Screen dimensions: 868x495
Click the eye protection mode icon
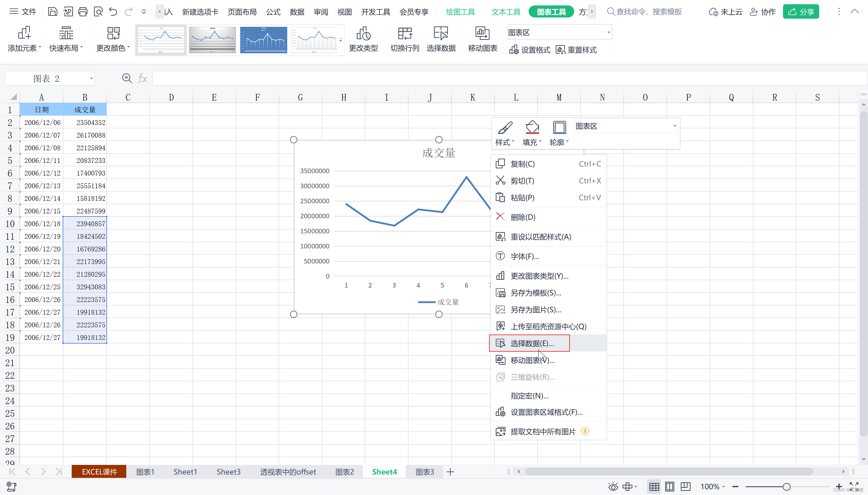(613, 487)
